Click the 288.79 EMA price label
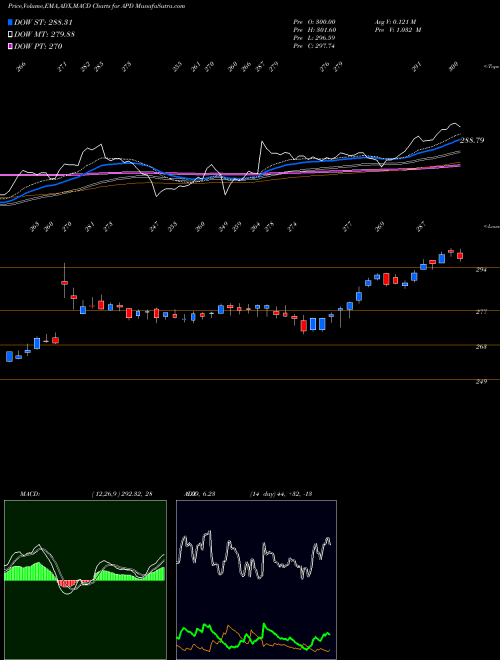The width and height of the screenshot is (500, 660). coord(472,140)
